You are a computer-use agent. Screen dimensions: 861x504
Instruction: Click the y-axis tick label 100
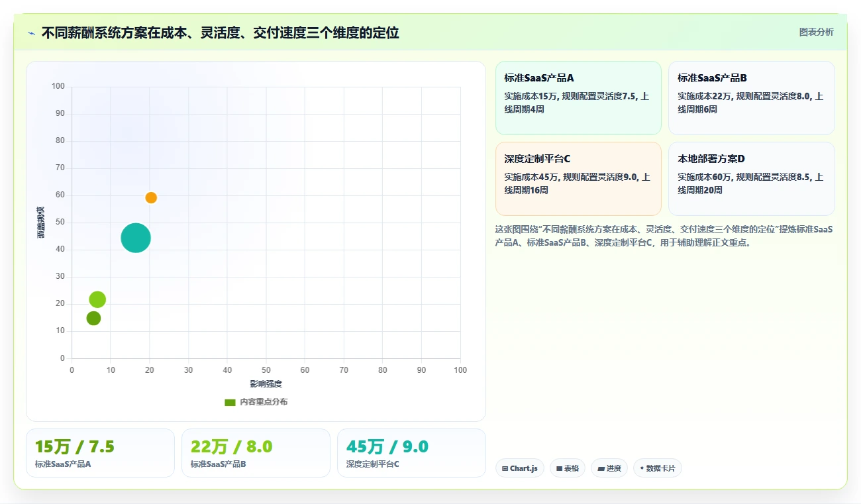point(58,86)
